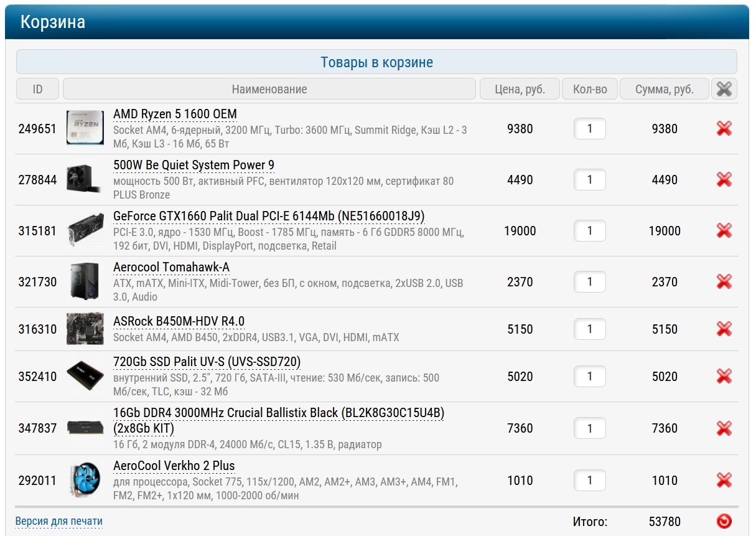Open AeroCool Verkho 2 Plus product link
Screen dimensions: 756x536
click(174, 466)
